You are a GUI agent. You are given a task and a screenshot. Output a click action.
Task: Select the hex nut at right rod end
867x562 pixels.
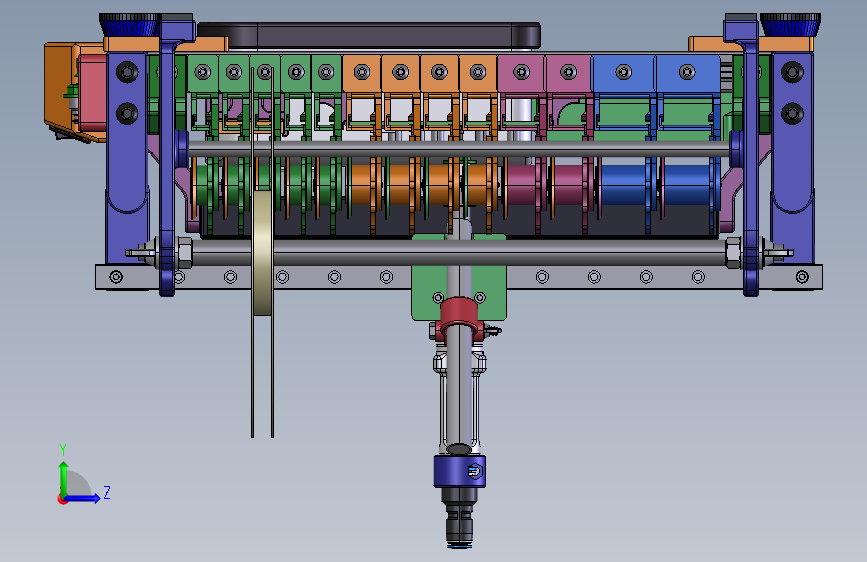pyautogui.click(x=733, y=252)
